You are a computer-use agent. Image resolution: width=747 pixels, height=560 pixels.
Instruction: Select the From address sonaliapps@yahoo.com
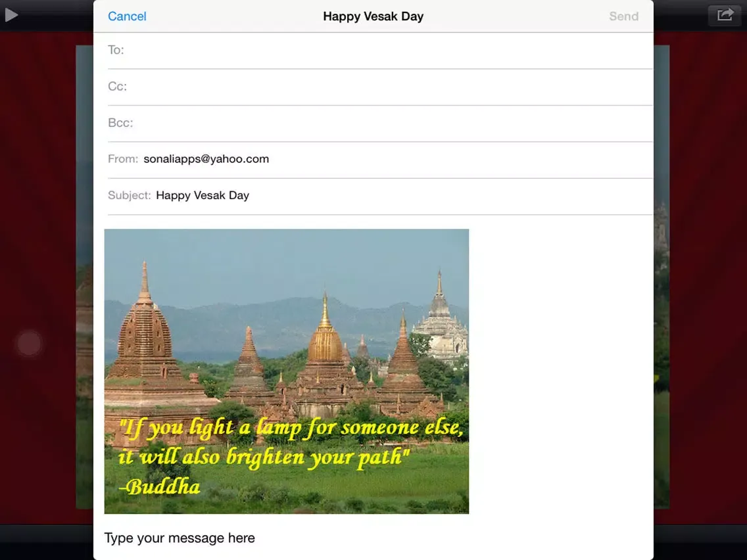[206, 159]
